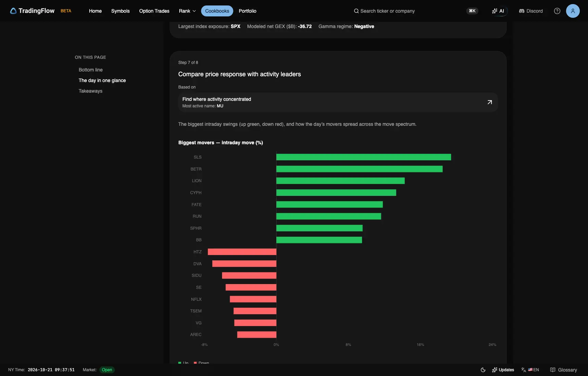Click the AREC ticker label
This screenshot has width=588, height=376.
[196, 335]
